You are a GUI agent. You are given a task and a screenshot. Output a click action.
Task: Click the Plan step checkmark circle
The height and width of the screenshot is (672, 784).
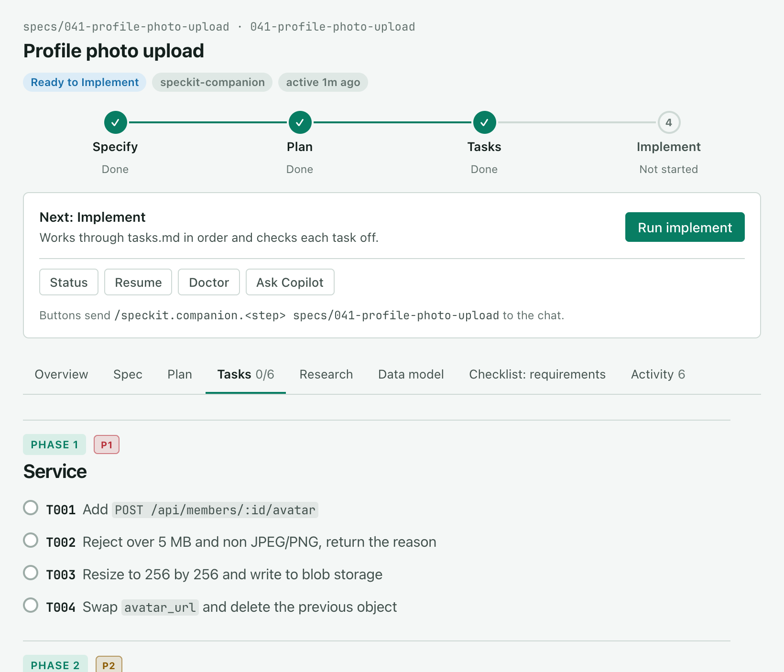pos(300,122)
